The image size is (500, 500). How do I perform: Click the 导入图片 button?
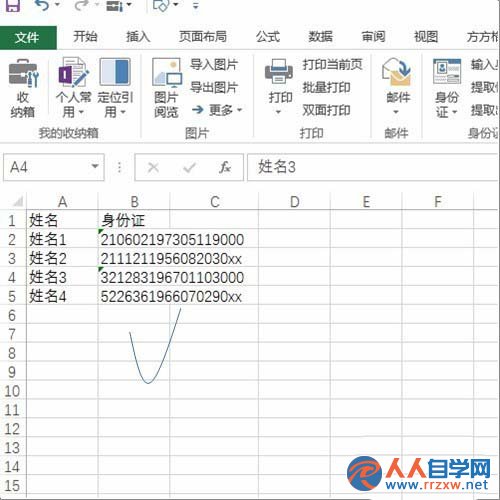[214, 64]
